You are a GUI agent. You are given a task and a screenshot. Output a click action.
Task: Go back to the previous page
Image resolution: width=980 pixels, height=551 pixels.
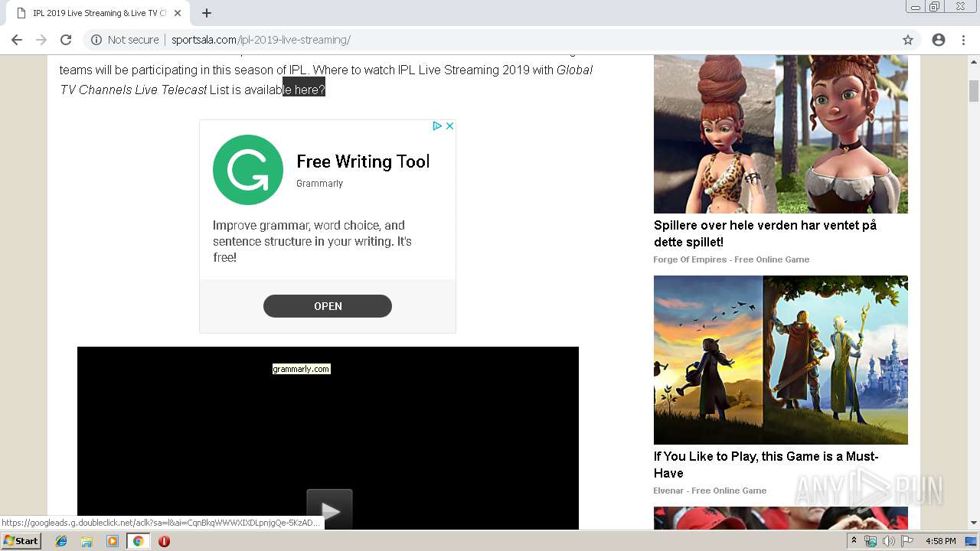[x=17, y=40]
